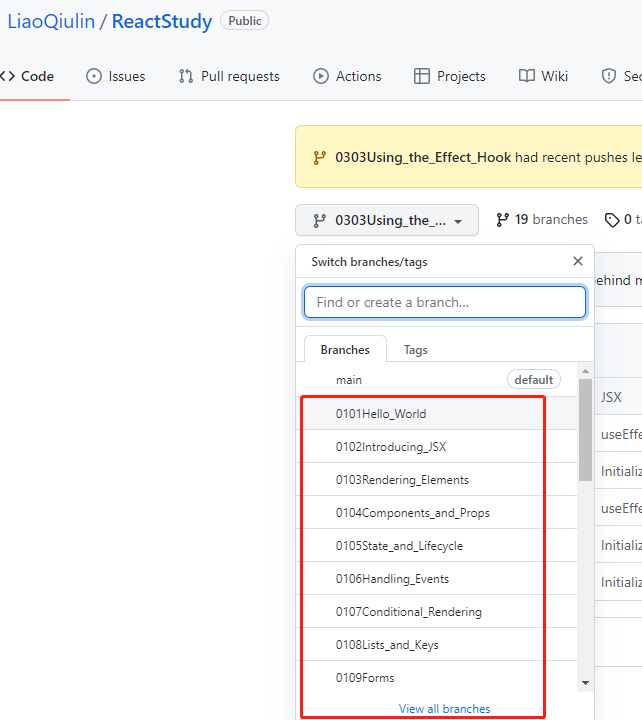642x720 pixels.
Task: Switch to the Branches tab in popup
Action: [345, 350]
